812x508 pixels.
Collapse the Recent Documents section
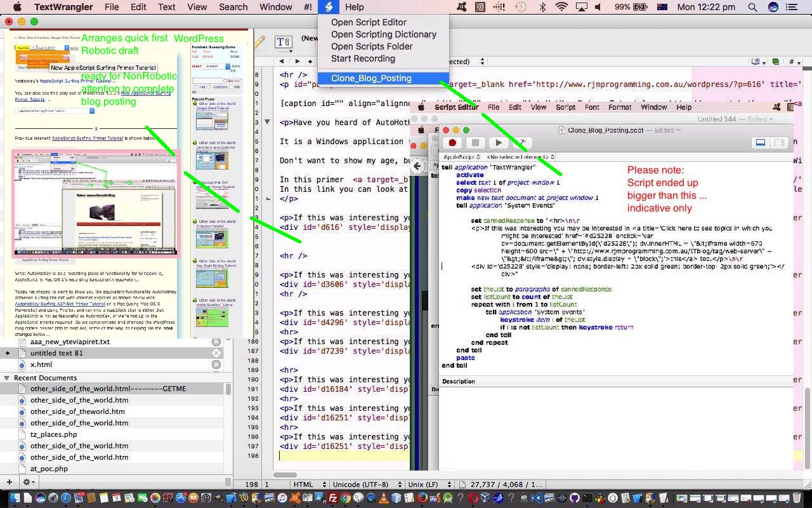[x=7, y=378]
